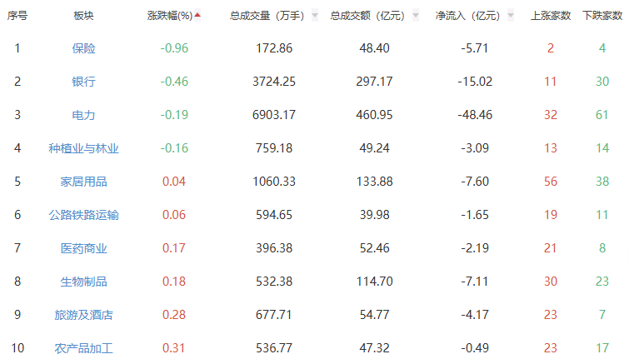Click the 板块 column header
This screenshot has height=364, width=629.
tap(83, 15)
